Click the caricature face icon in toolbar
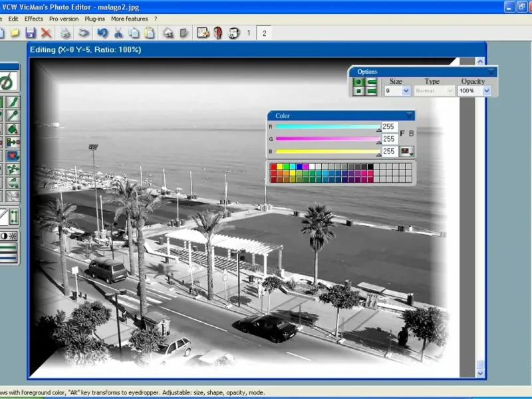Screen dimensions: 532x399 point(233,33)
